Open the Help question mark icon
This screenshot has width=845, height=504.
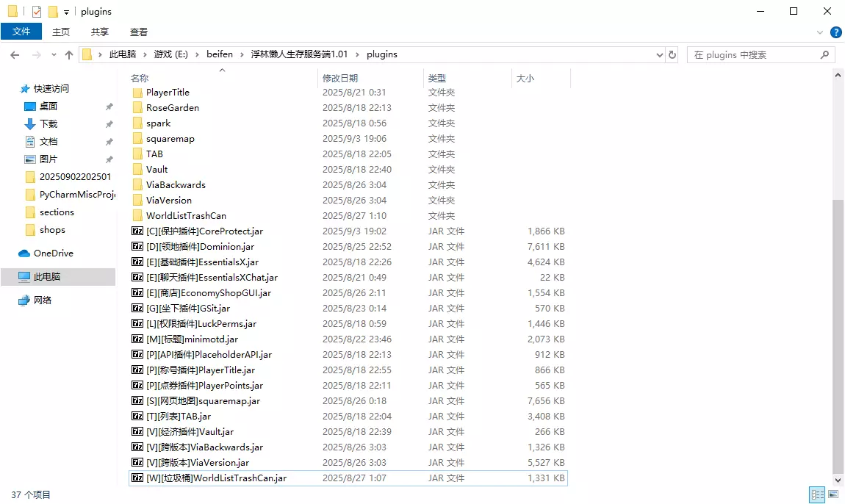tap(836, 32)
